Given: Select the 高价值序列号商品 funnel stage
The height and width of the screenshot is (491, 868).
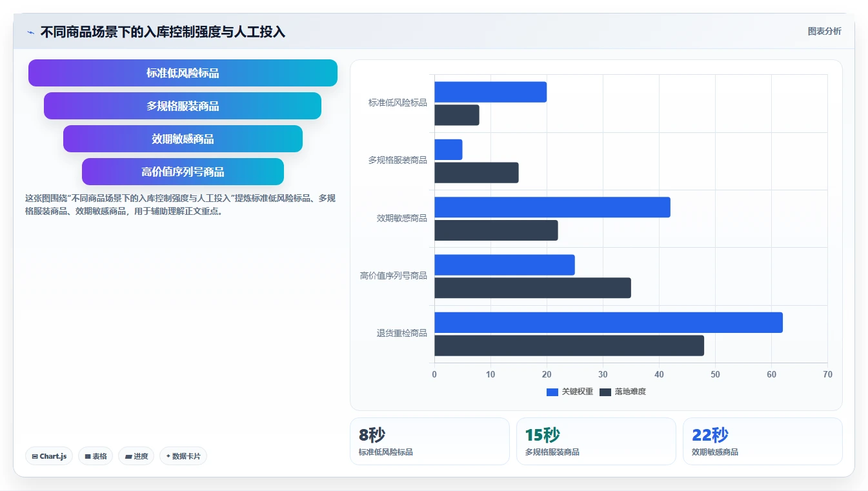Looking at the screenshot, I should pyautogui.click(x=183, y=172).
